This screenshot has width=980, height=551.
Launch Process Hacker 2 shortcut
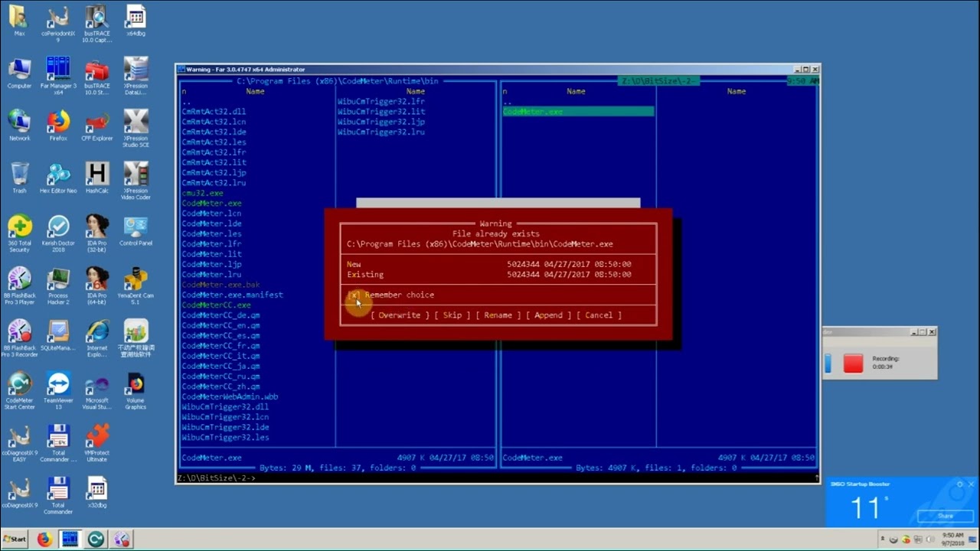(x=57, y=285)
